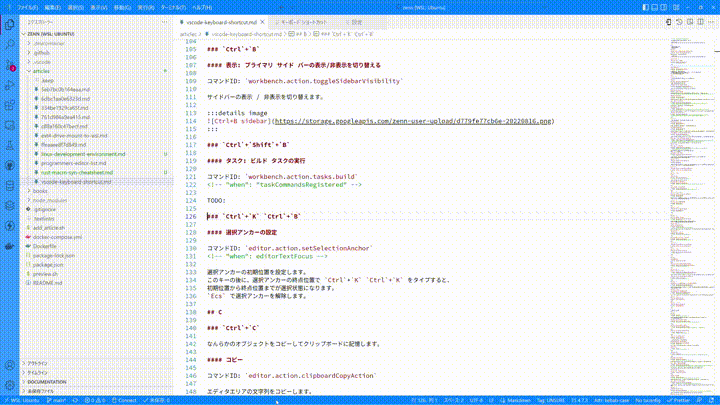
Task: Collapse the ZENN [WSL: UBUNTU] root folder
Action: [96, 34]
